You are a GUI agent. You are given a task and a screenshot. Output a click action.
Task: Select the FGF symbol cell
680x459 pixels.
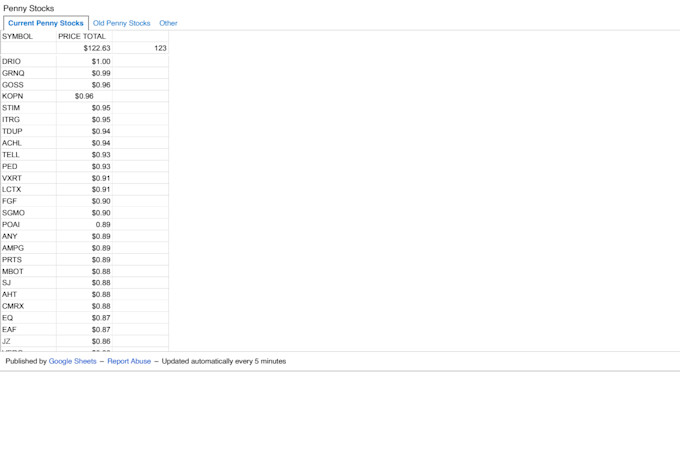click(x=29, y=201)
